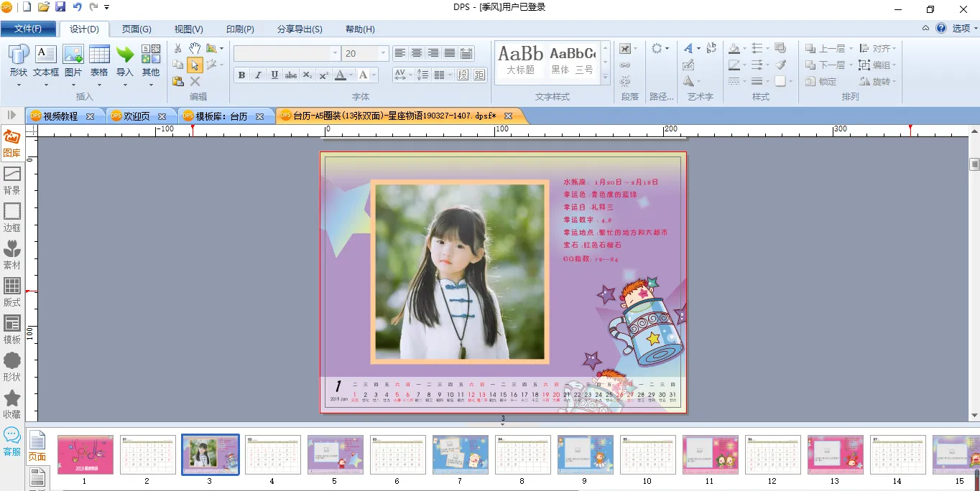Expand the font name combo box

tap(335, 54)
